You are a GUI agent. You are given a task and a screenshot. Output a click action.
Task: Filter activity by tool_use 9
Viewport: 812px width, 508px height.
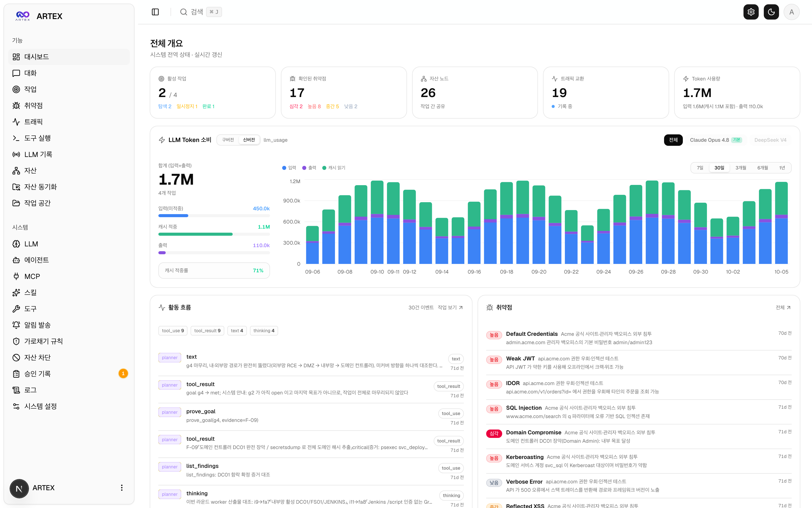coord(173,331)
